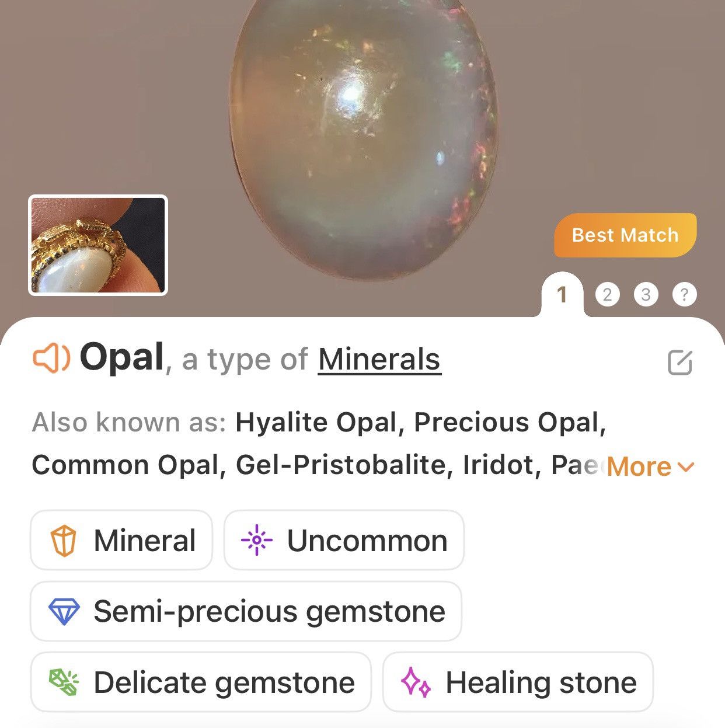
Task: Select the Healing stone tag
Action: tap(518, 682)
